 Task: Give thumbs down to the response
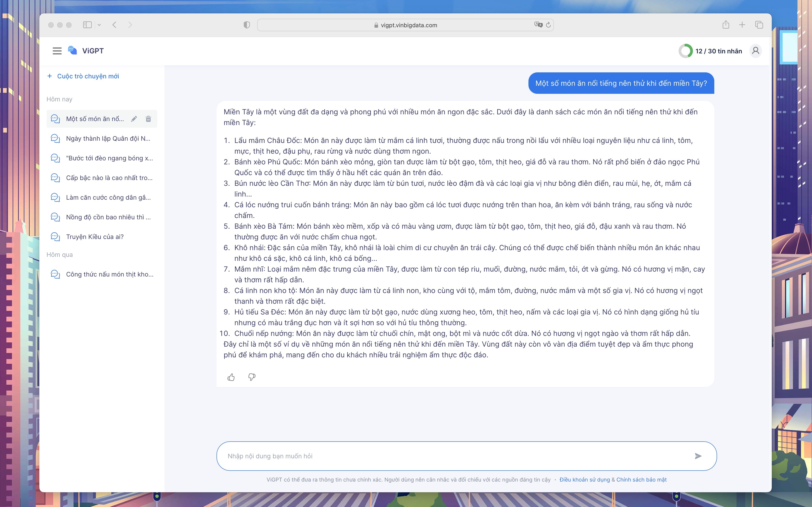[252, 377]
